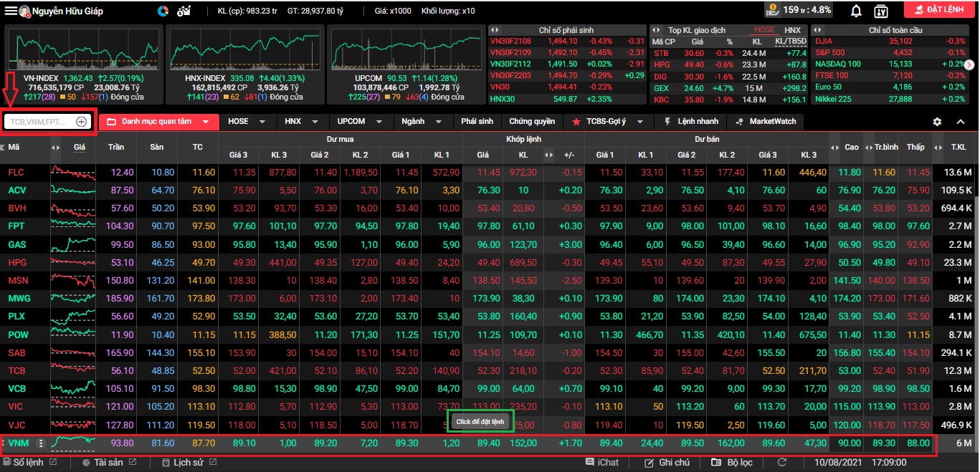Open the pie chart portfolio icon

pos(163,11)
